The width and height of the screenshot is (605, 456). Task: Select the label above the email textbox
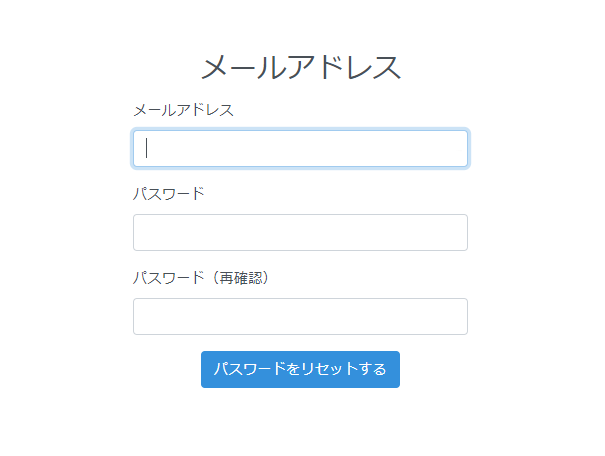tap(184, 110)
